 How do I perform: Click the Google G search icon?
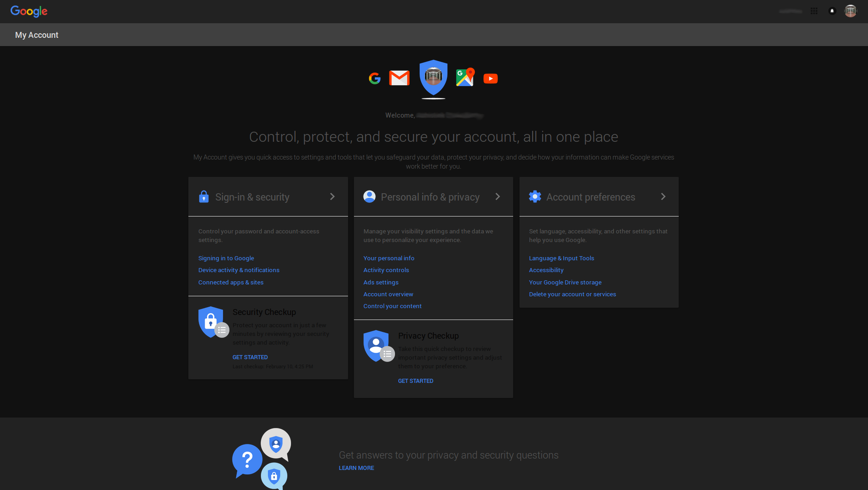(374, 78)
